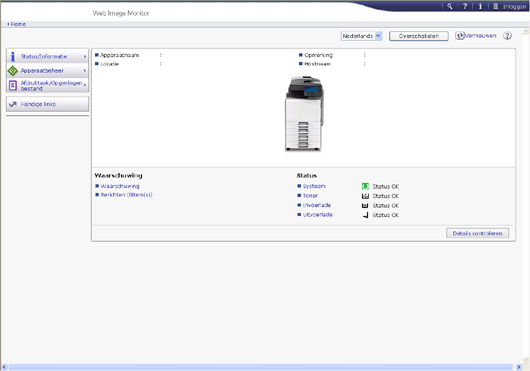The image size is (530, 371).
Task: Click the document icon beside Inloggen
Action: (x=495, y=6)
